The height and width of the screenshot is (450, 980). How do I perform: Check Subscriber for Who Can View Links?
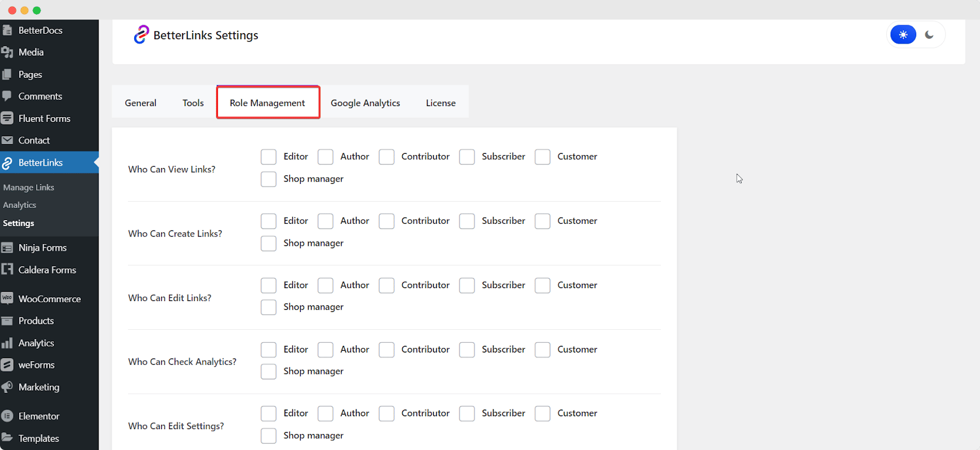(467, 157)
